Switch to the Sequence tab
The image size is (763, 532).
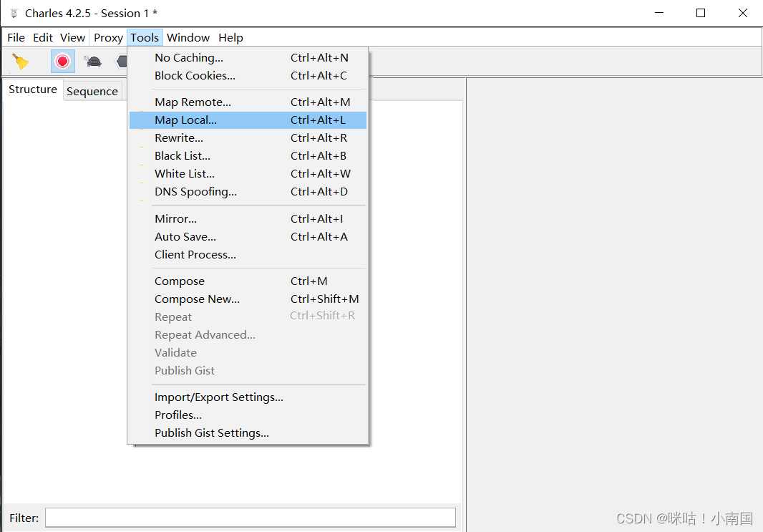[x=92, y=91]
